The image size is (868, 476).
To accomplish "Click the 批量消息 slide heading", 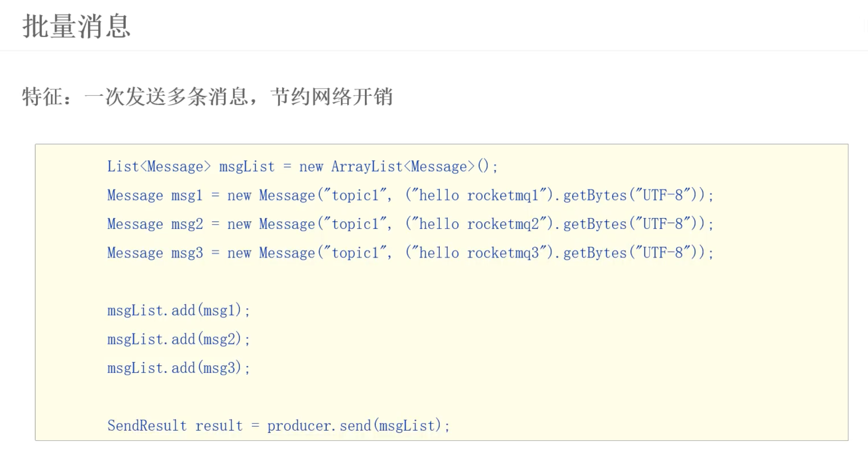I will (x=76, y=26).
